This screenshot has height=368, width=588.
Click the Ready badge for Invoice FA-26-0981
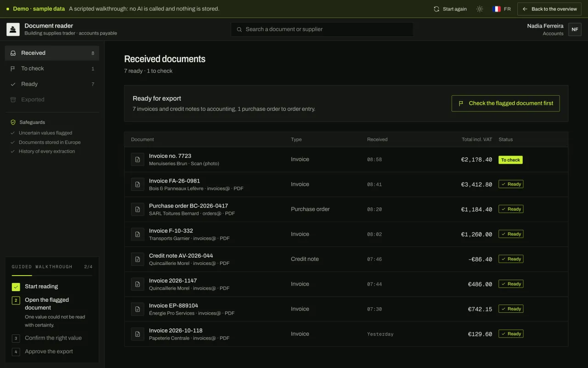(x=511, y=184)
